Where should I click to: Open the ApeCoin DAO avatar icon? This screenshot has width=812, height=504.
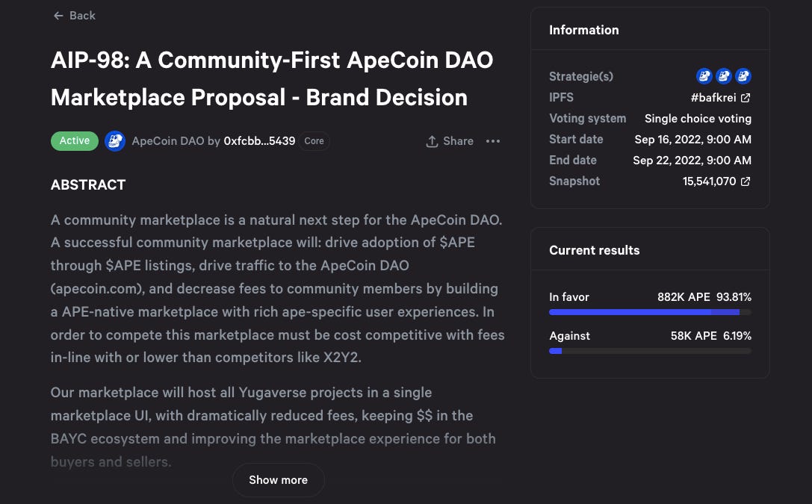pyautogui.click(x=115, y=141)
